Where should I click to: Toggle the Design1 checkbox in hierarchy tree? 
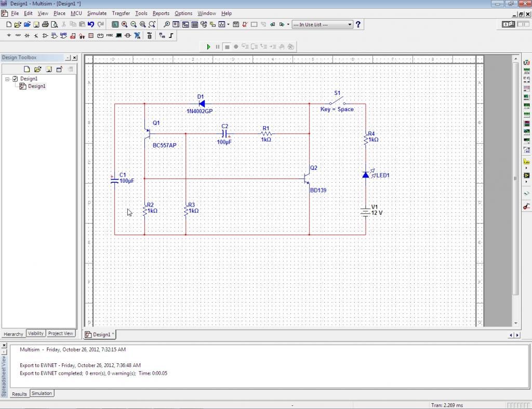click(15, 79)
